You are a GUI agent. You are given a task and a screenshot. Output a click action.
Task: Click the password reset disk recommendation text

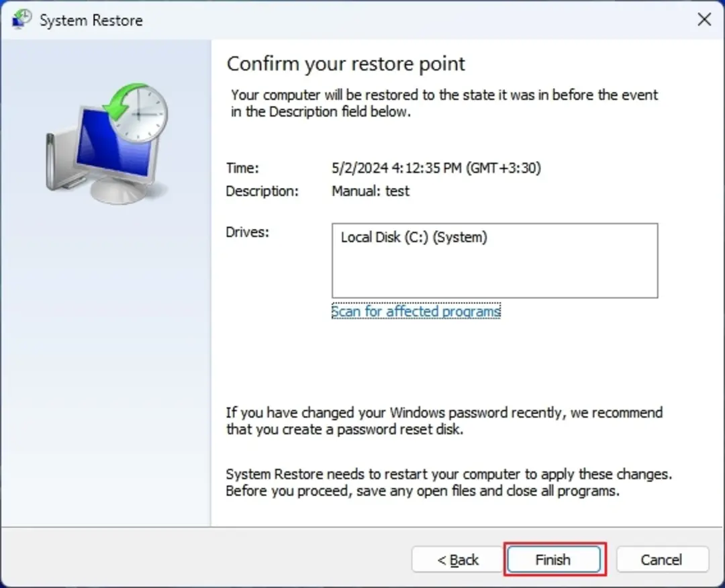[444, 421]
